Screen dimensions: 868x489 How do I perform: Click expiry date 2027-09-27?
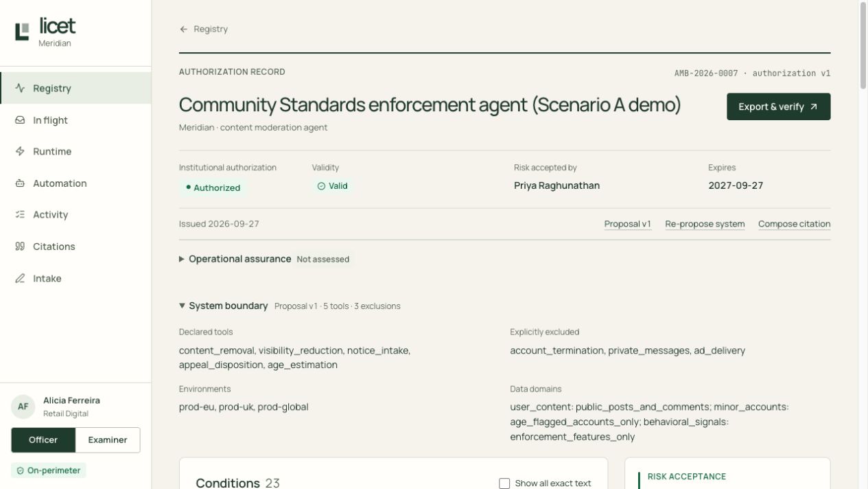(x=736, y=185)
